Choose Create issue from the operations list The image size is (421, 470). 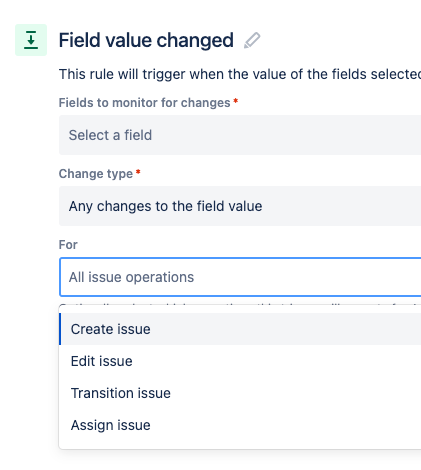(240, 329)
